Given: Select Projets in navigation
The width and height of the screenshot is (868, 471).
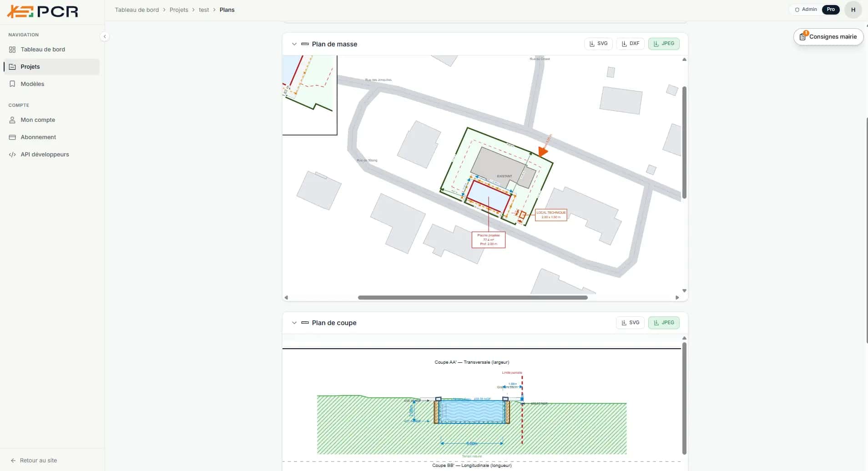Looking at the screenshot, I should click(x=51, y=67).
